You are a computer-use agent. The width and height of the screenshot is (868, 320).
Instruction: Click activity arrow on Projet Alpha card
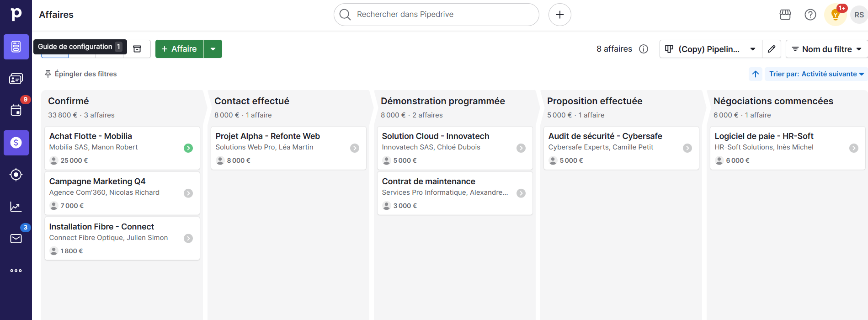click(x=355, y=148)
